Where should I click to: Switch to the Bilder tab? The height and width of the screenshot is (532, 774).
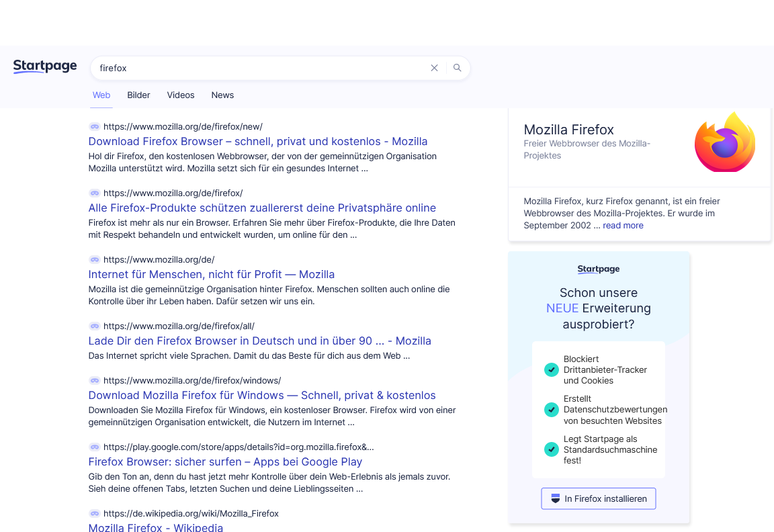(x=138, y=95)
